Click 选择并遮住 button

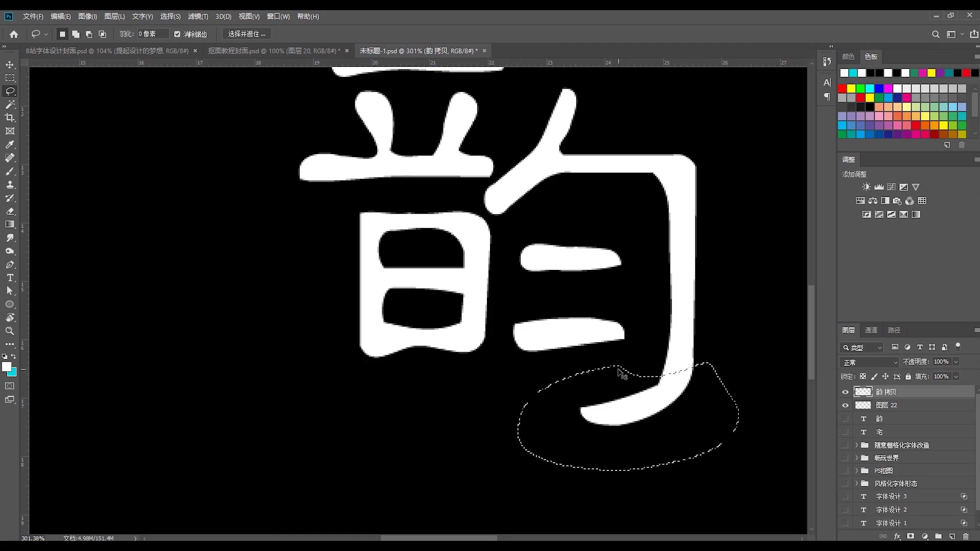(247, 34)
